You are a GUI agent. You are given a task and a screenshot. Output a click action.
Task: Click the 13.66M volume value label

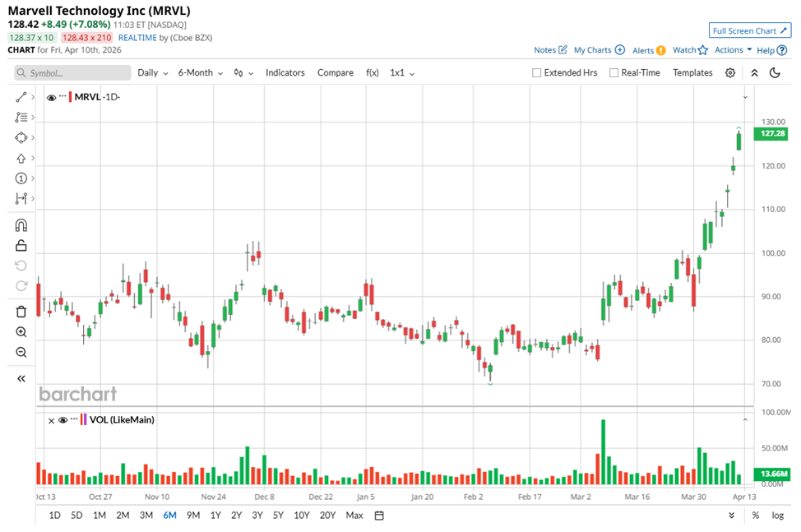pyautogui.click(x=773, y=474)
